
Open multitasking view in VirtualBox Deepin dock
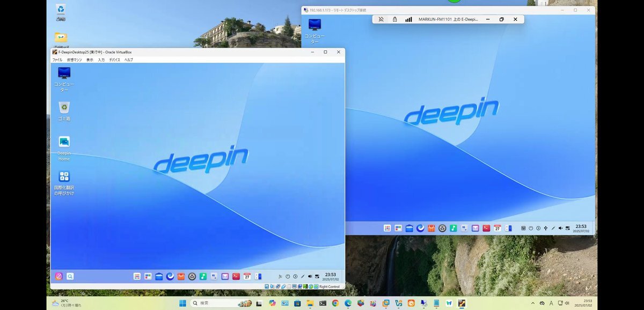point(148,276)
